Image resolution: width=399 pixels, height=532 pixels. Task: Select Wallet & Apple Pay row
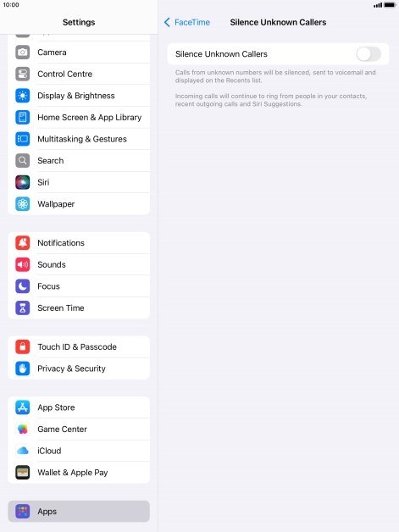pyautogui.click(x=79, y=473)
